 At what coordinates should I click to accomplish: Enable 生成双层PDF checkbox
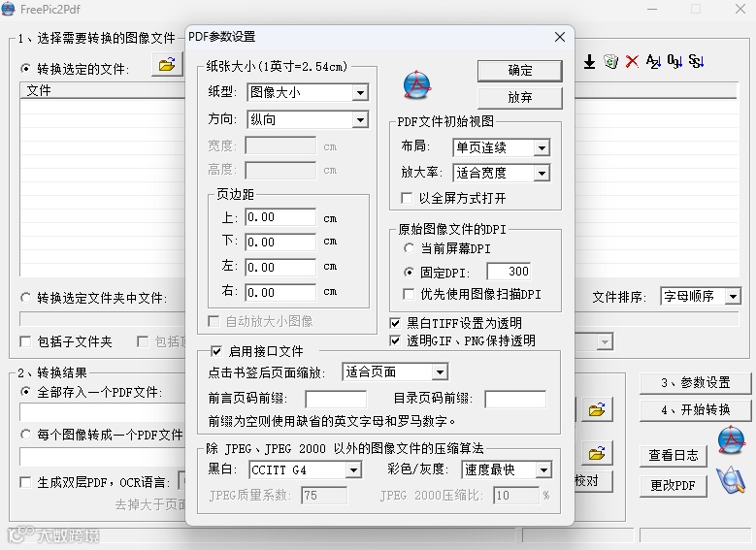point(25,482)
